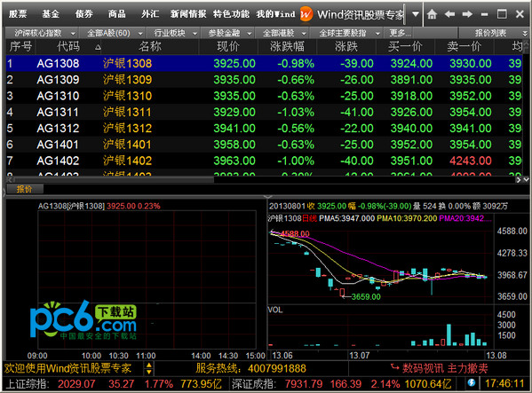
Task: Open the 特色功能 menu
Action: (x=231, y=14)
